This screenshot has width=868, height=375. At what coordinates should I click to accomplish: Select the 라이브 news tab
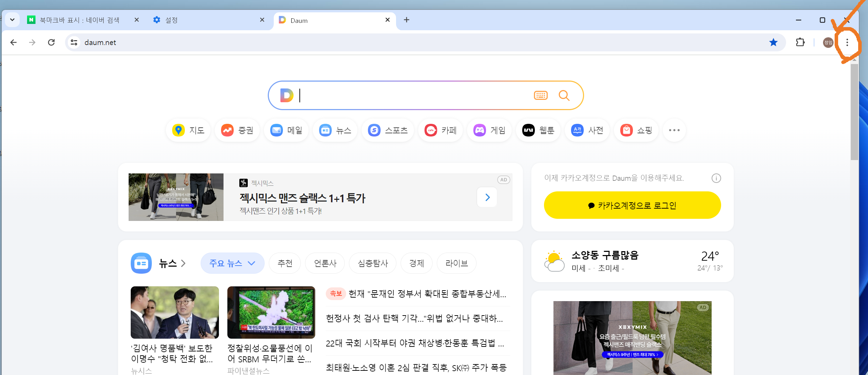tap(456, 263)
